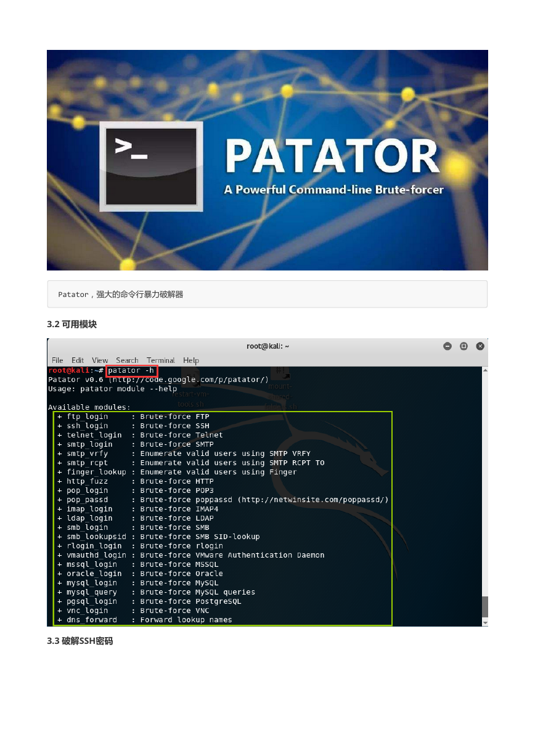
Task: Select the ldap_login module line
Action: [x=136, y=518]
